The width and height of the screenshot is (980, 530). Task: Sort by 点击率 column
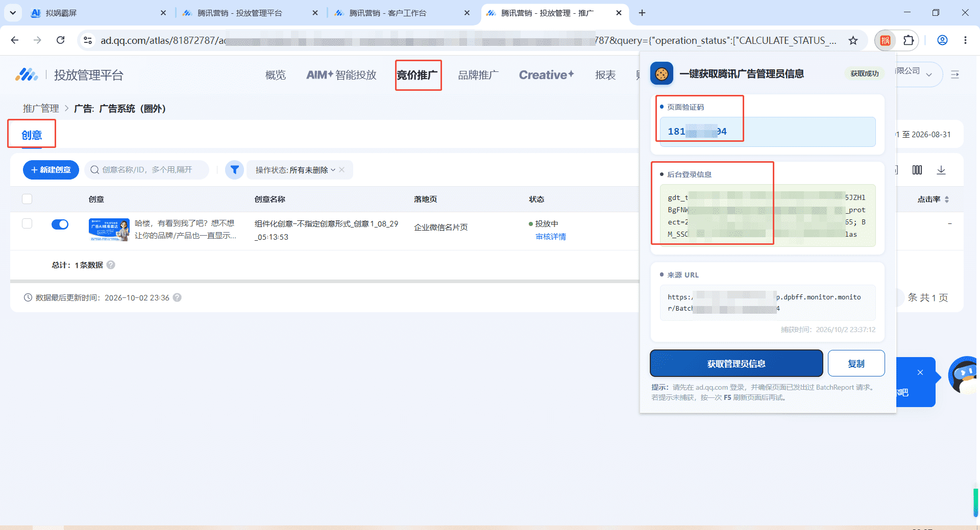947,199
